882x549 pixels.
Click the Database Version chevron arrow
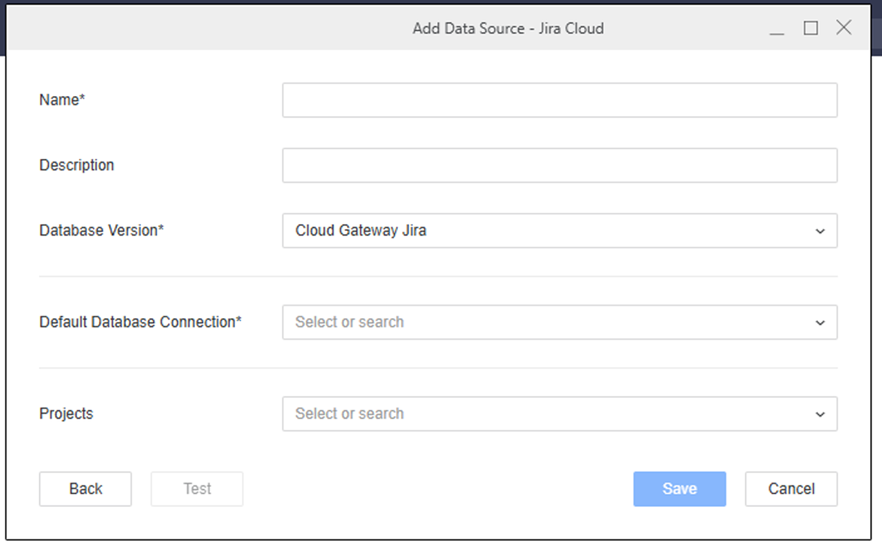[x=820, y=231]
